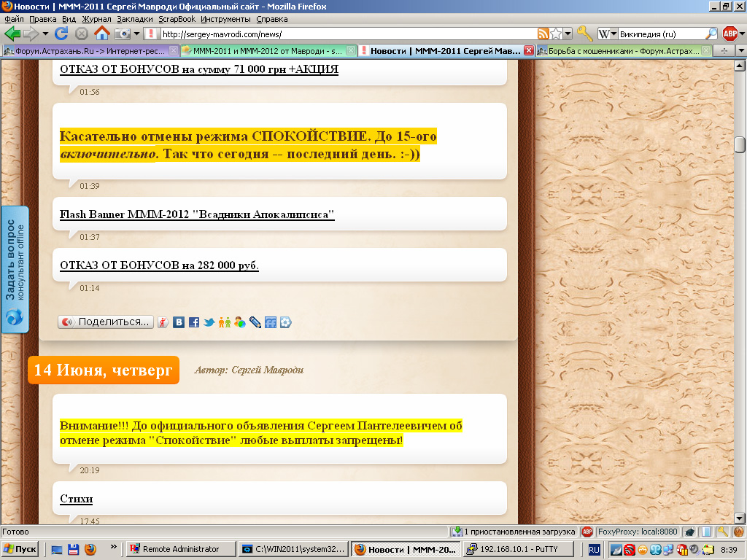
Task: Click the camera screenshot toolbar icon
Action: pyautogui.click(x=123, y=34)
